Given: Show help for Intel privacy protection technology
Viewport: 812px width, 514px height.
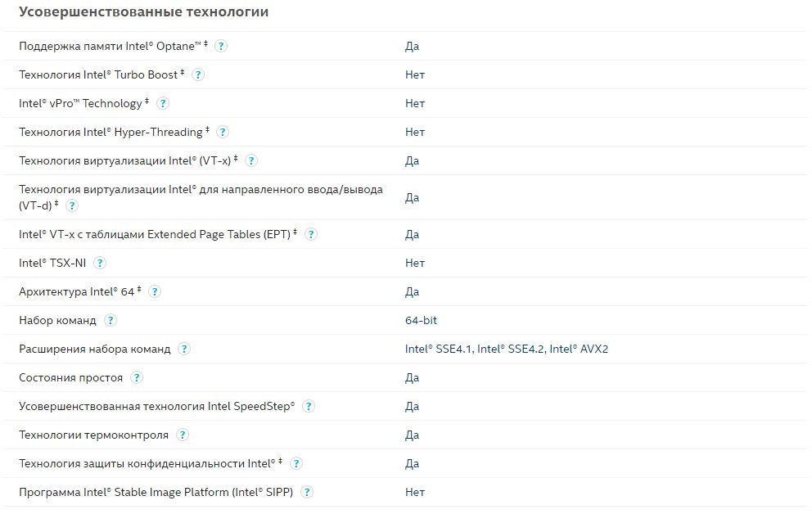Looking at the screenshot, I should pos(295,463).
